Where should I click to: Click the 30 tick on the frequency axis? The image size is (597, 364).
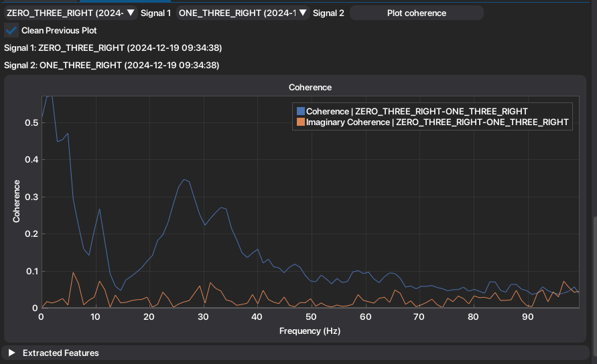pyautogui.click(x=203, y=317)
